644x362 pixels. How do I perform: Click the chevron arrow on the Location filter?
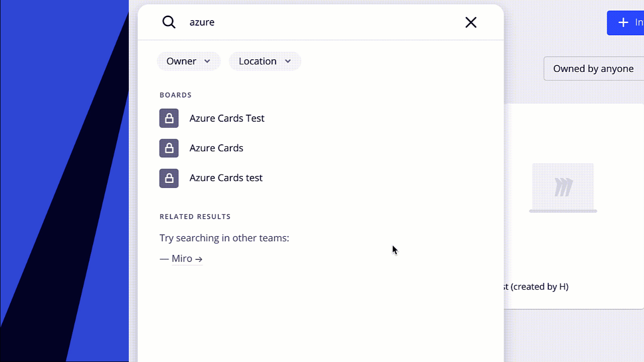(288, 61)
